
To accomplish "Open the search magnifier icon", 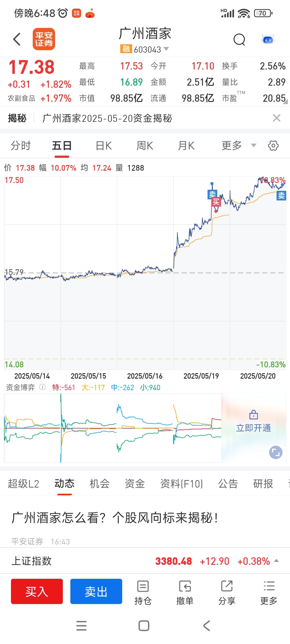I will click(x=239, y=40).
